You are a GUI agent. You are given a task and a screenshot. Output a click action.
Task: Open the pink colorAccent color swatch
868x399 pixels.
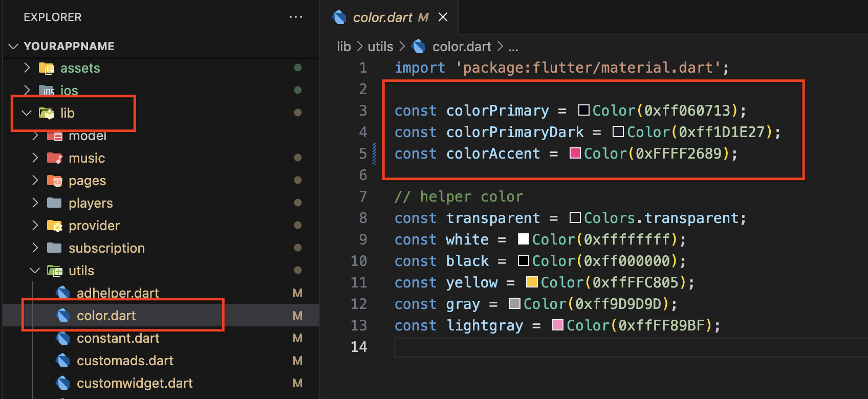[575, 153]
